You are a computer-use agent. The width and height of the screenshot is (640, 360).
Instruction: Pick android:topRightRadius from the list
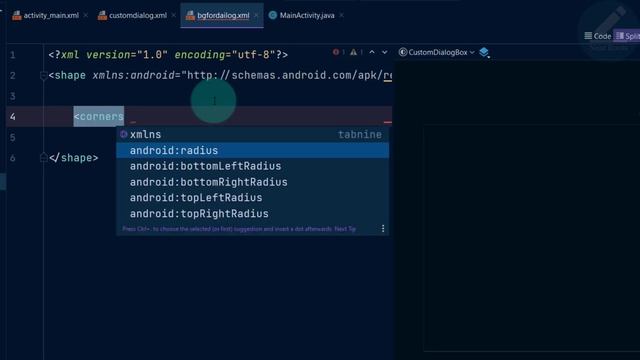point(253,214)
